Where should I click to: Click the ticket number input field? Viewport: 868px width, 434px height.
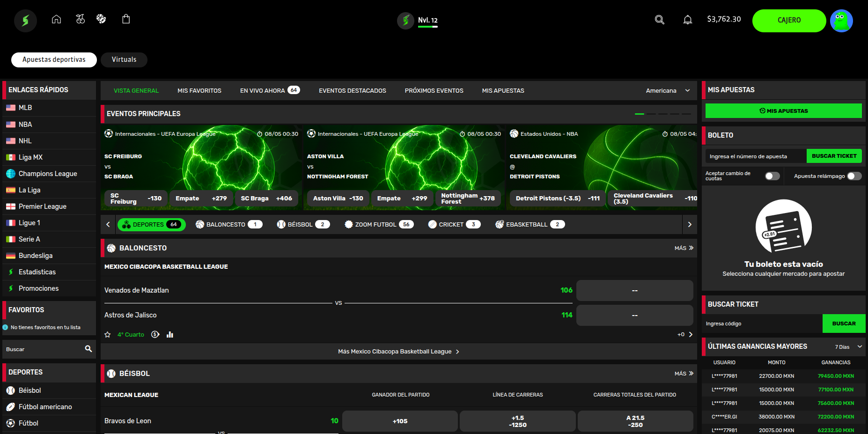tap(756, 156)
